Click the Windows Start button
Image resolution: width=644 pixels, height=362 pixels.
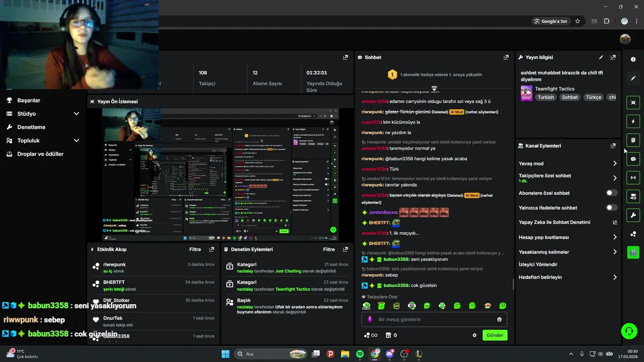point(225,354)
